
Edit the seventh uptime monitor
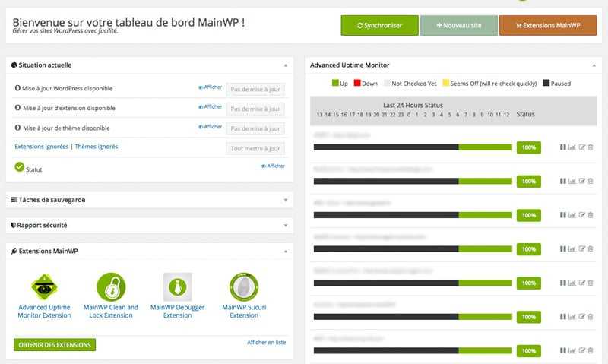tap(581, 350)
